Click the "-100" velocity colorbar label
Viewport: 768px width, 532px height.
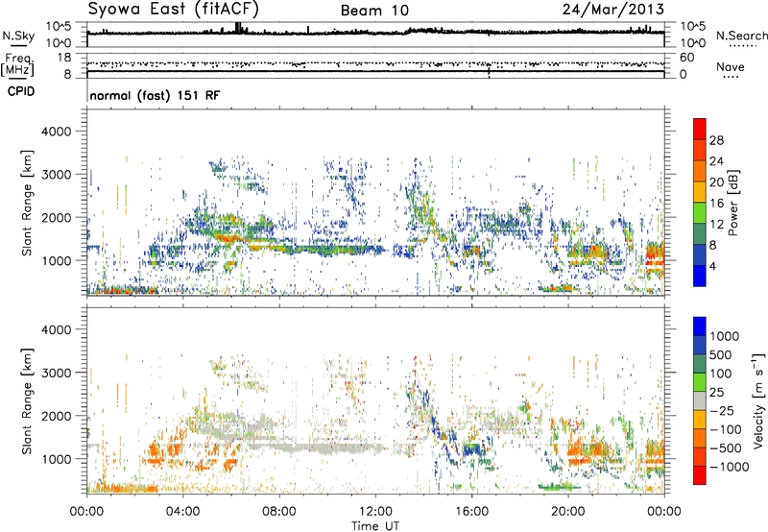(726, 429)
